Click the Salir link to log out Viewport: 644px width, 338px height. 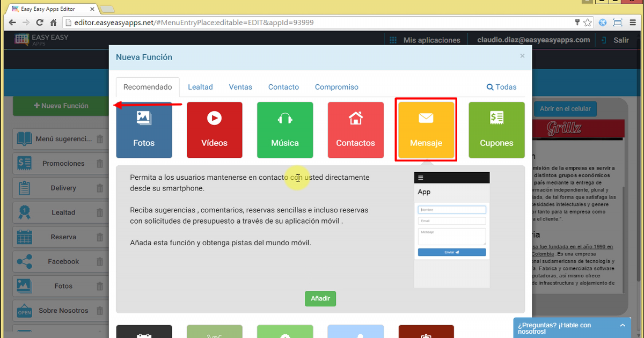click(x=621, y=40)
